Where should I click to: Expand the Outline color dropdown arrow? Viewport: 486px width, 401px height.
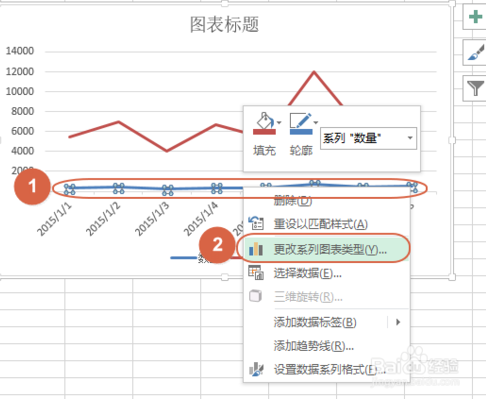(x=316, y=122)
